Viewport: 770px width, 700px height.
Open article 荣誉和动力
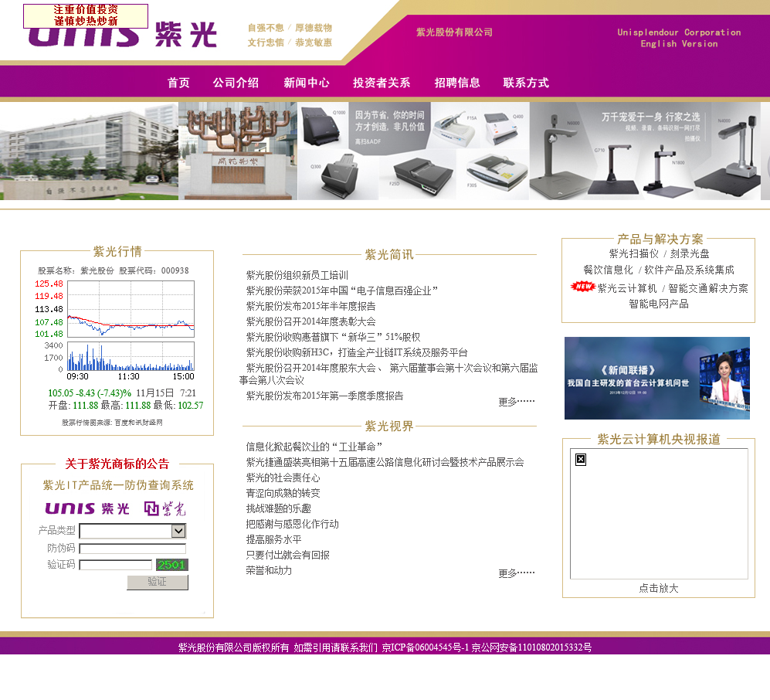tap(269, 570)
